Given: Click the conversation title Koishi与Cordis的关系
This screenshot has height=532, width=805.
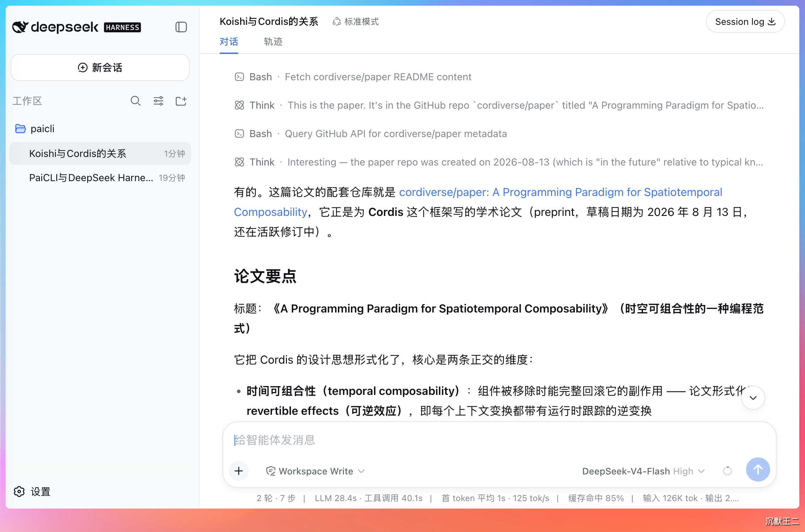Looking at the screenshot, I should click(269, 22).
